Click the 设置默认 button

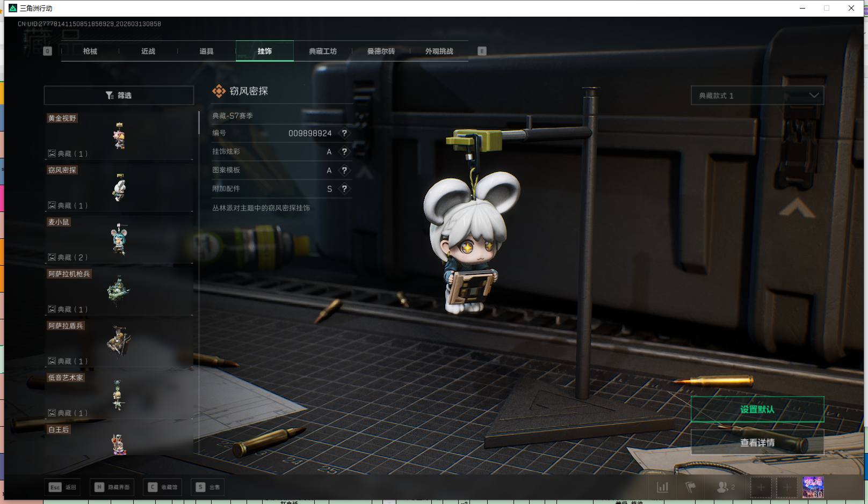(757, 410)
